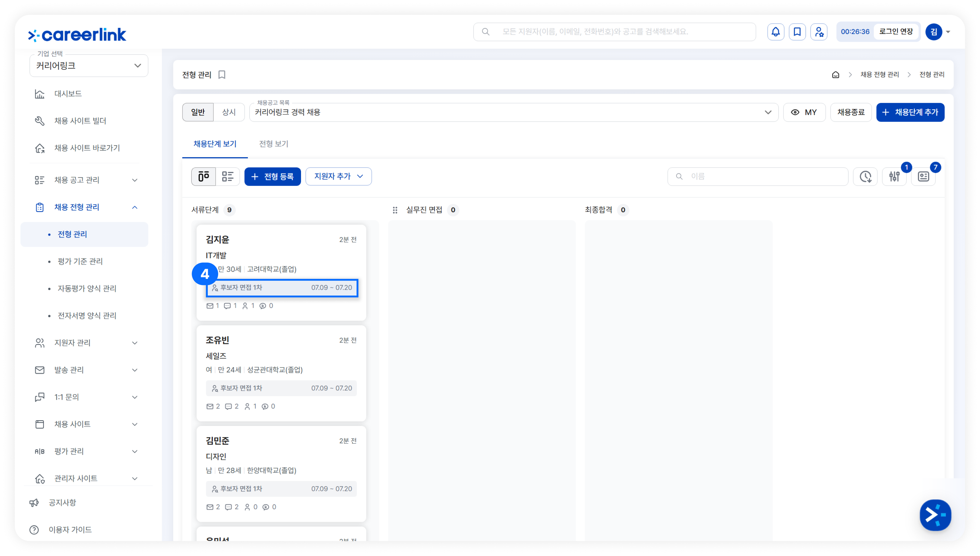The image size is (980, 556).
Task: Click the careerlink logo
Action: (77, 35)
